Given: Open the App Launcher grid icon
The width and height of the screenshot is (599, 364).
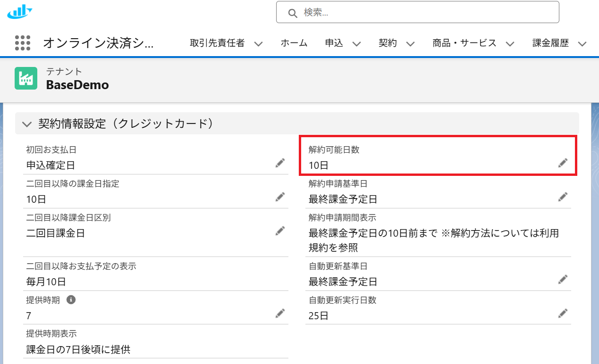Looking at the screenshot, I should [x=23, y=43].
